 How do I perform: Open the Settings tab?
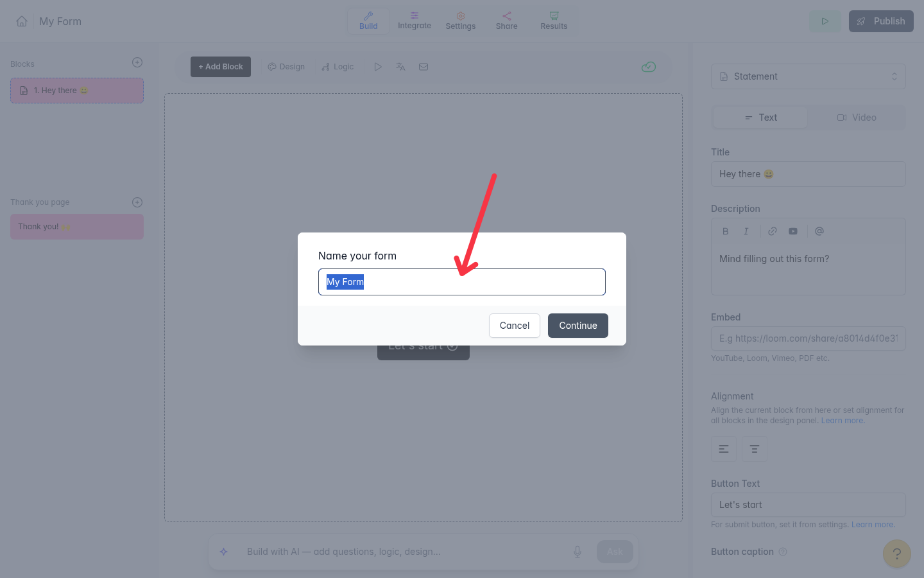pos(461,21)
